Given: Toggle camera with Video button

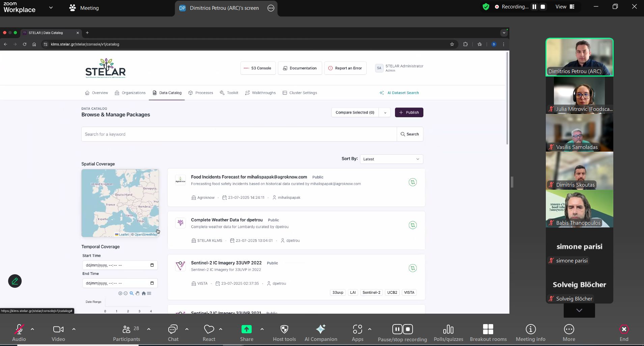Looking at the screenshot, I should [58, 333].
